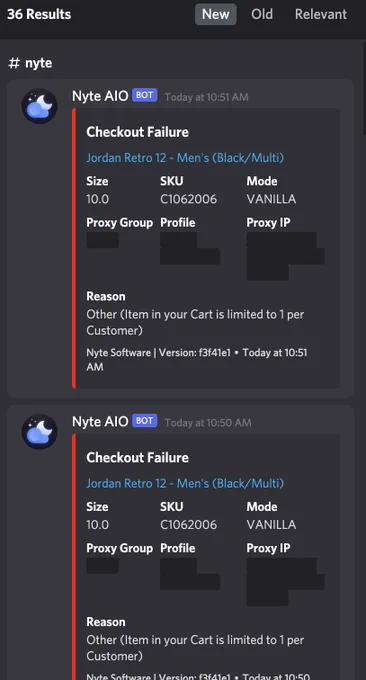Viewport: 366px width, 680px height.
Task: Open Jordan Retro 12 link in first message
Action: click(x=185, y=157)
